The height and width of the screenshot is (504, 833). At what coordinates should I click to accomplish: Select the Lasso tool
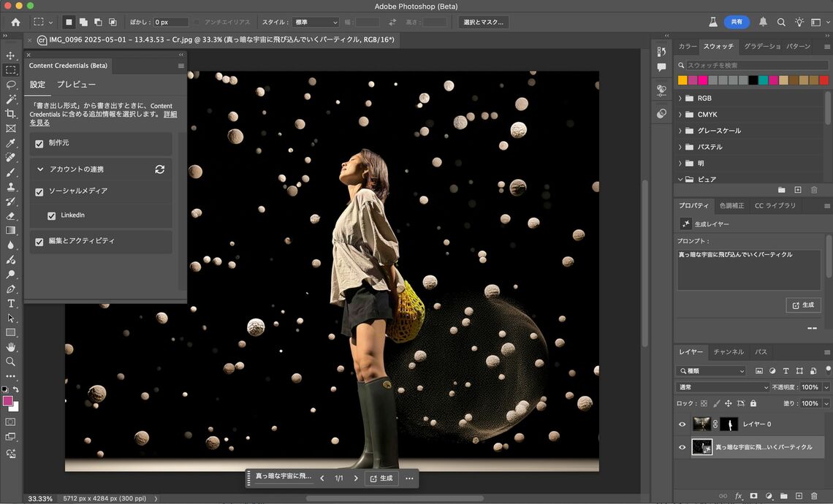pos(11,85)
